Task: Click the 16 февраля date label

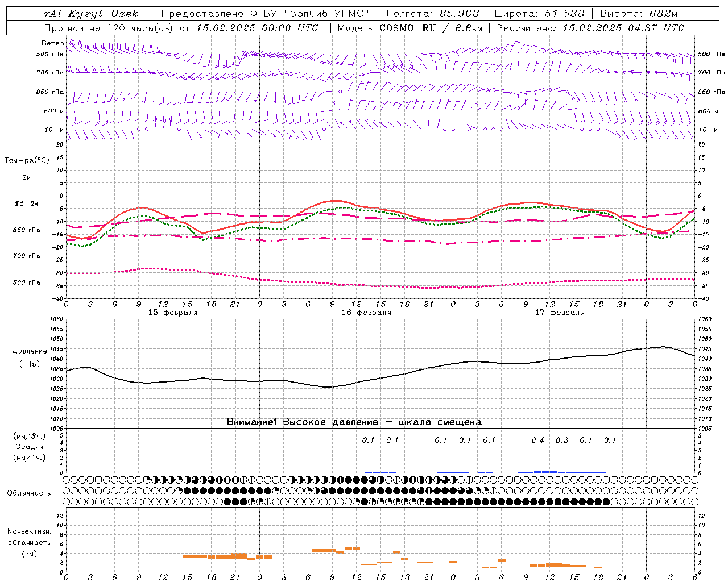Action: 366,313
